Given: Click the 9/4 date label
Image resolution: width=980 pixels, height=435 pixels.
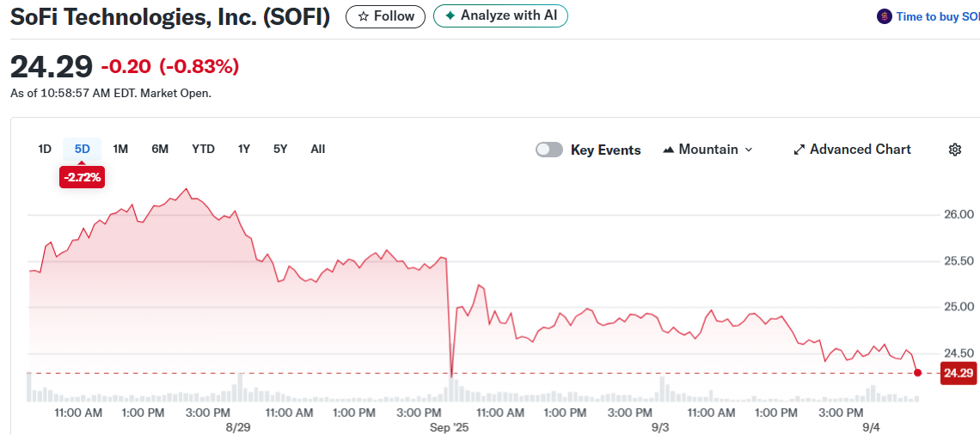Looking at the screenshot, I should click(871, 427).
